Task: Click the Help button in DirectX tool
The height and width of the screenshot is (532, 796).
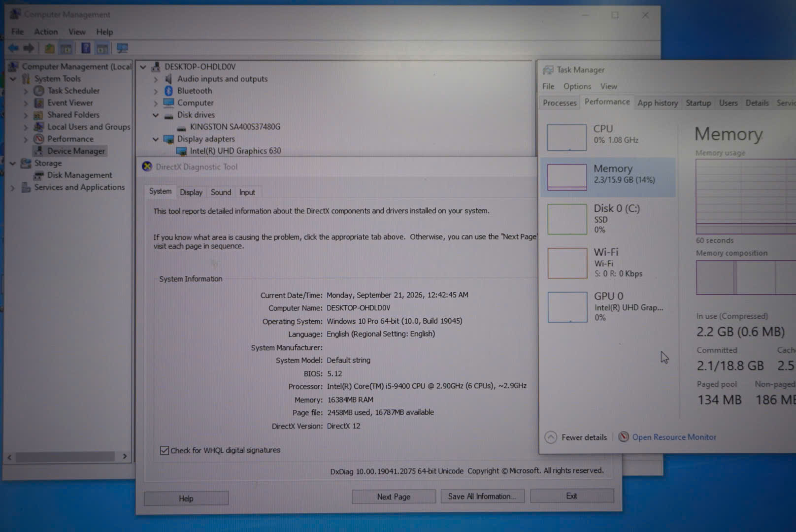Action: [186, 499]
